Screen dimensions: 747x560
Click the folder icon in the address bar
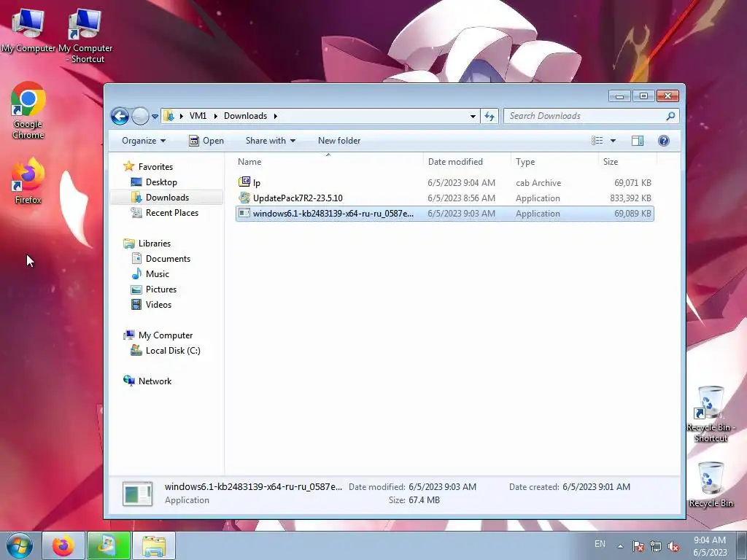pos(169,116)
